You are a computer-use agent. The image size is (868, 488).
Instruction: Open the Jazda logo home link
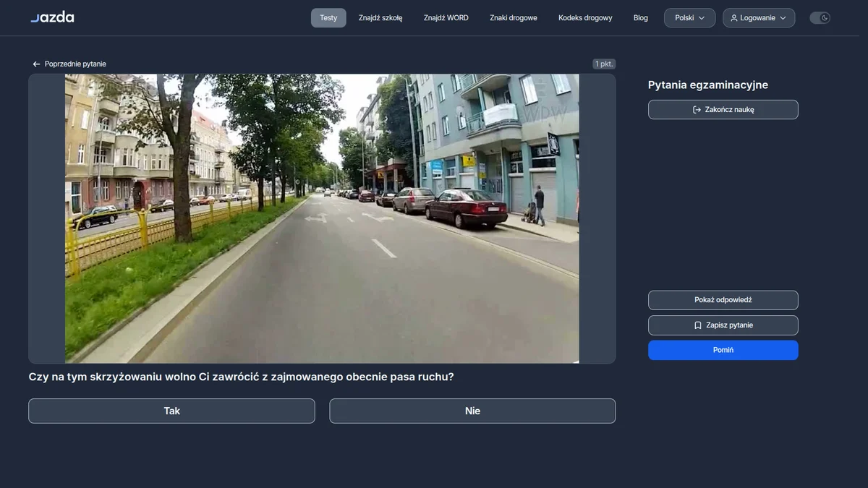pos(52,17)
